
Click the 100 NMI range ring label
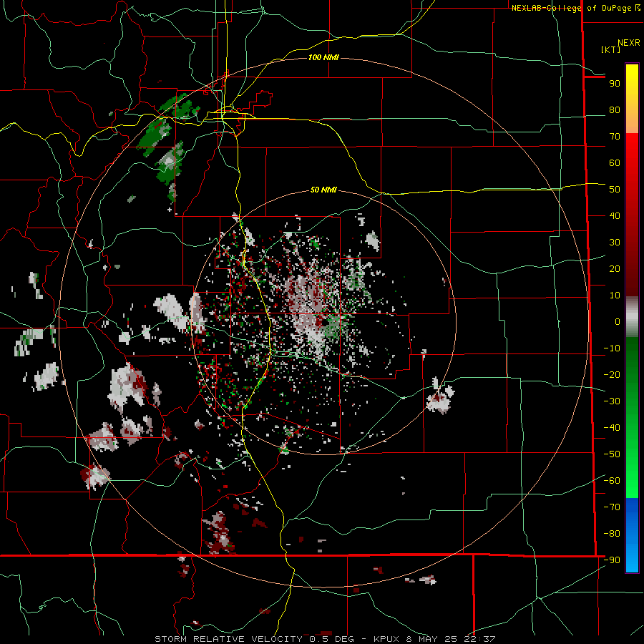point(323,57)
